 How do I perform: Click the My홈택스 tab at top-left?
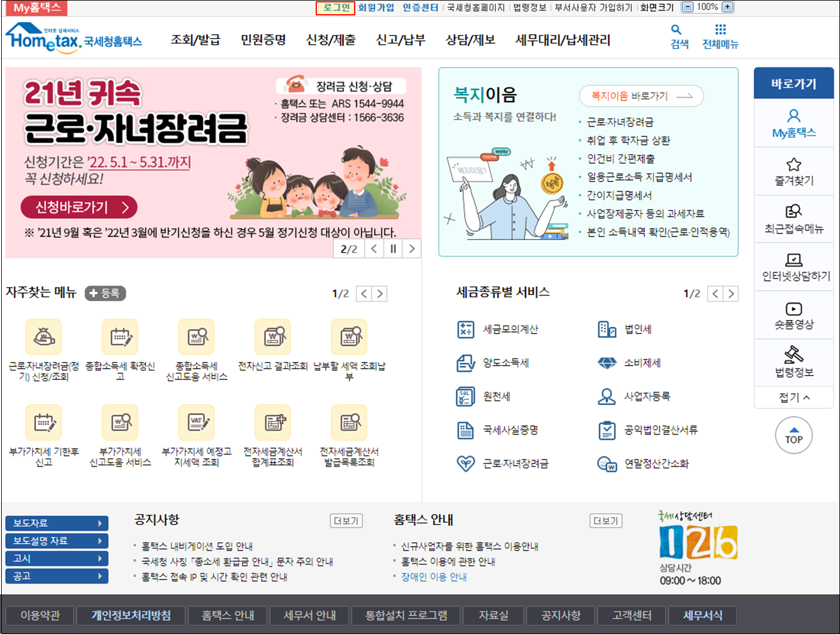pos(35,8)
